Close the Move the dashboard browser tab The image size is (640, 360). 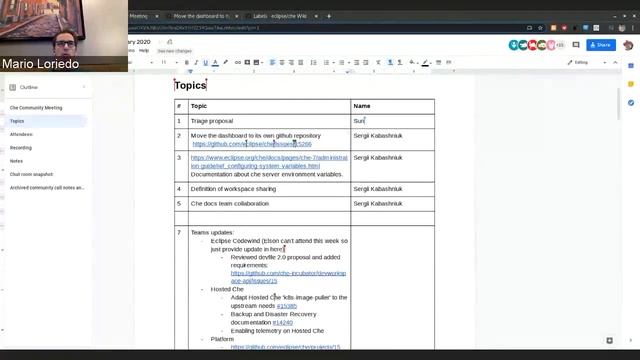[236, 16]
